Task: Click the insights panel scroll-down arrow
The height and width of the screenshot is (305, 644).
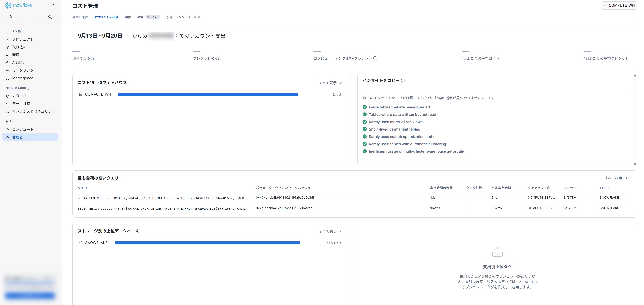Action: (x=635, y=164)
